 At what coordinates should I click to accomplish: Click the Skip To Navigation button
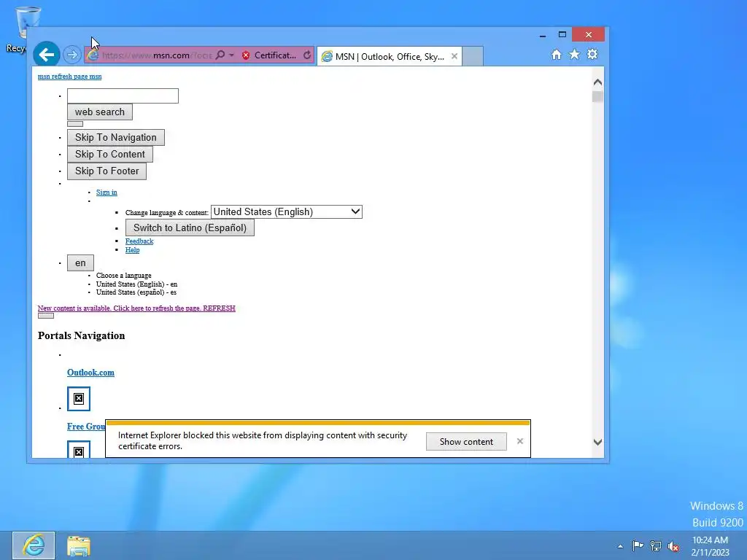tap(116, 138)
